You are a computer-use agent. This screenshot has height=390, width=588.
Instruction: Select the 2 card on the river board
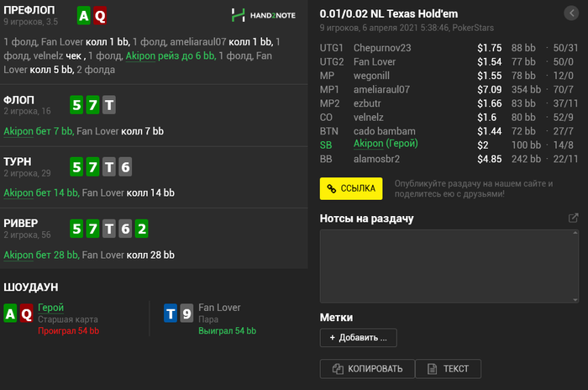click(142, 229)
